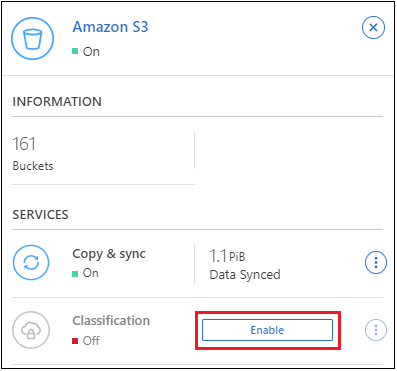The image size is (397, 371).
Task: Click the Buckets label
Action: point(33,166)
